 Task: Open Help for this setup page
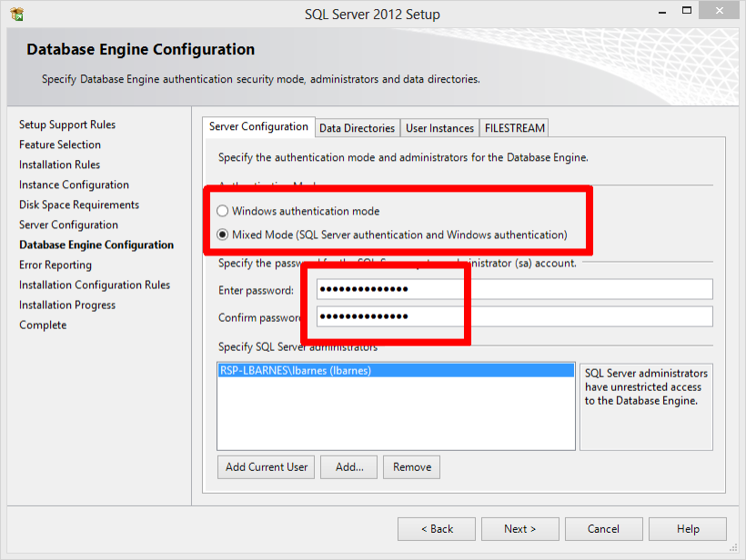688,529
